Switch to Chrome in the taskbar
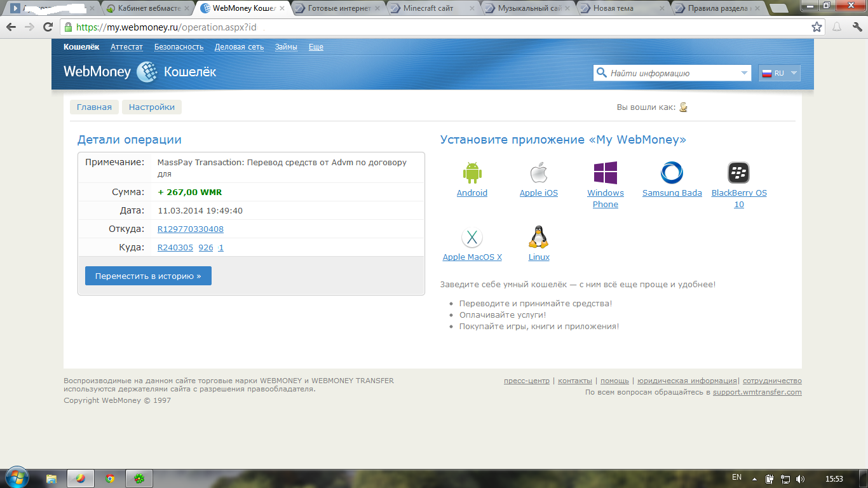The image size is (868, 488). (110, 478)
